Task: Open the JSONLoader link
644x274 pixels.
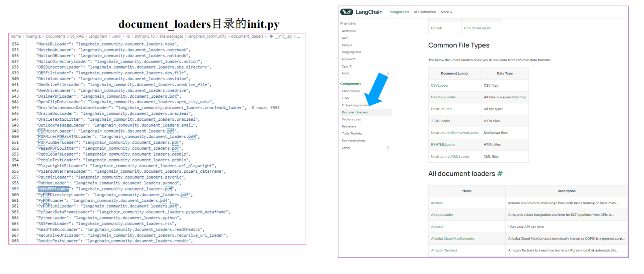Action: point(440,121)
